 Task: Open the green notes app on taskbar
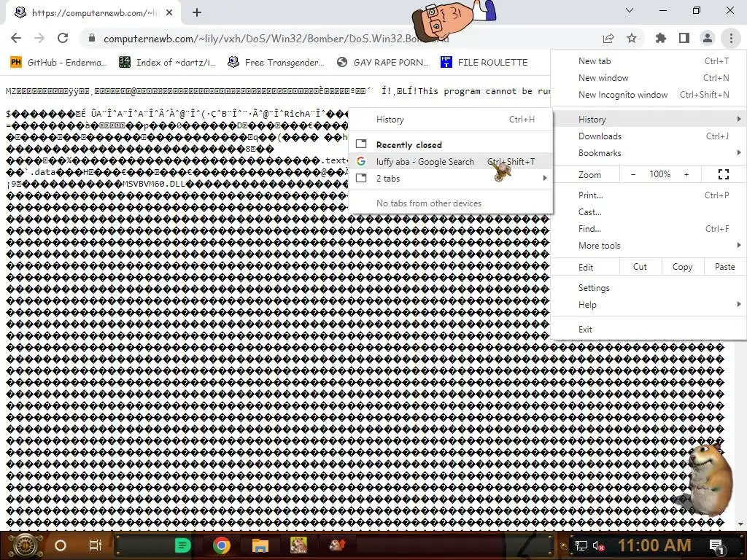pyautogui.click(x=182, y=545)
